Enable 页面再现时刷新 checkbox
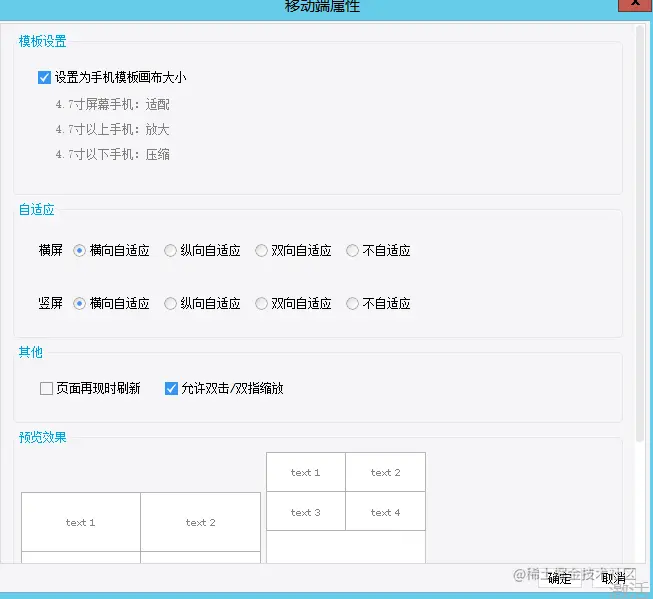This screenshot has height=599, width=653. [46, 388]
